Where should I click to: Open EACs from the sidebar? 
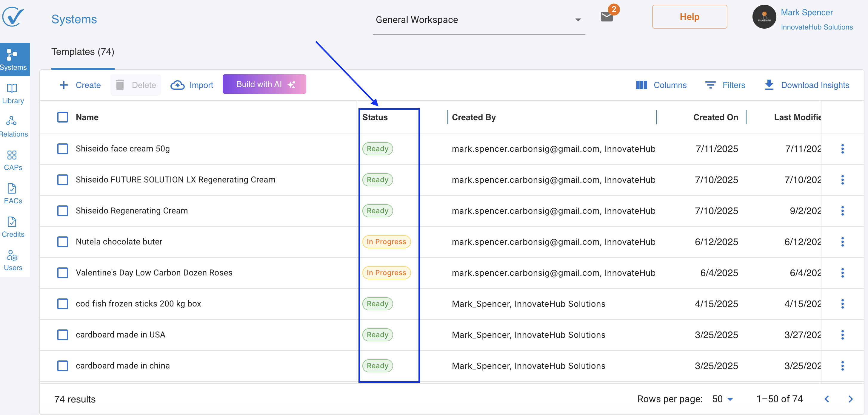point(13,193)
